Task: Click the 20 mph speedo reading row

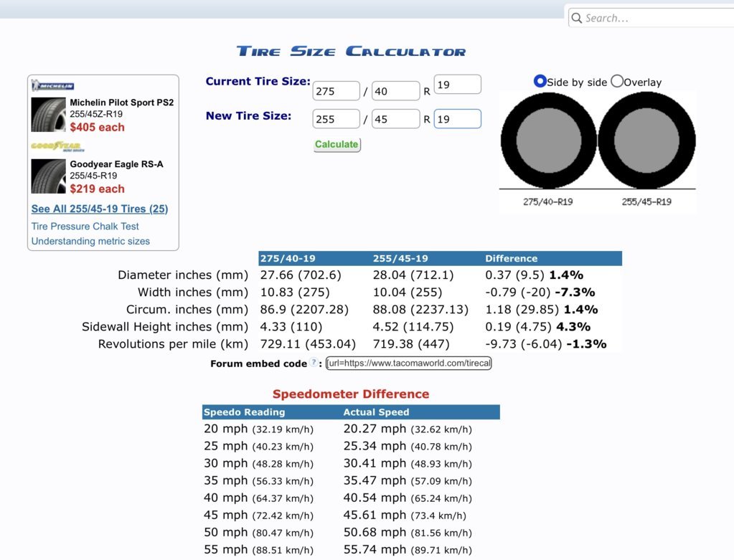Action: point(258,429)
